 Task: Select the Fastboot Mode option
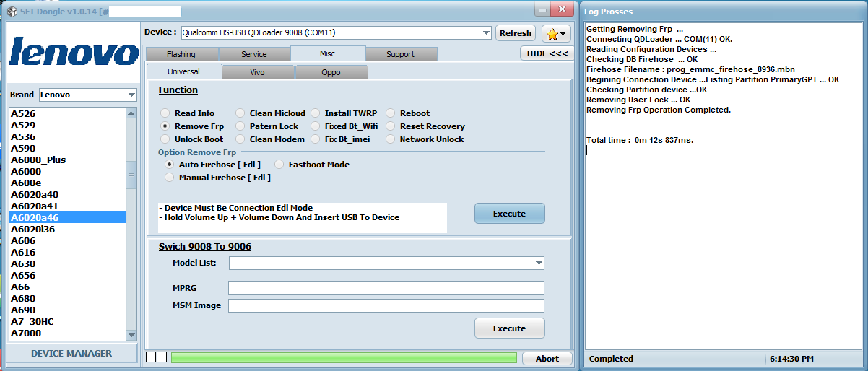coord(279,165)
